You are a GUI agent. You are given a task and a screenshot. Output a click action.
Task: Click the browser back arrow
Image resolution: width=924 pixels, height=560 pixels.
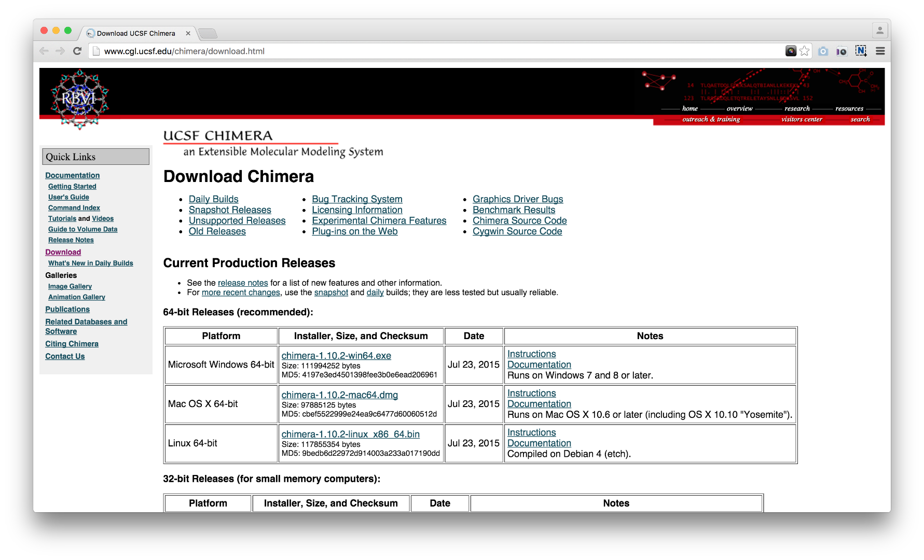click(x=44, y=51)
